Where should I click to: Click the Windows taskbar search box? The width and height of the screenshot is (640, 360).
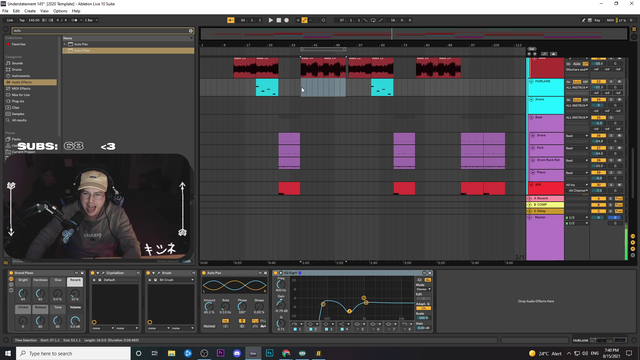(x=73, y=353)
